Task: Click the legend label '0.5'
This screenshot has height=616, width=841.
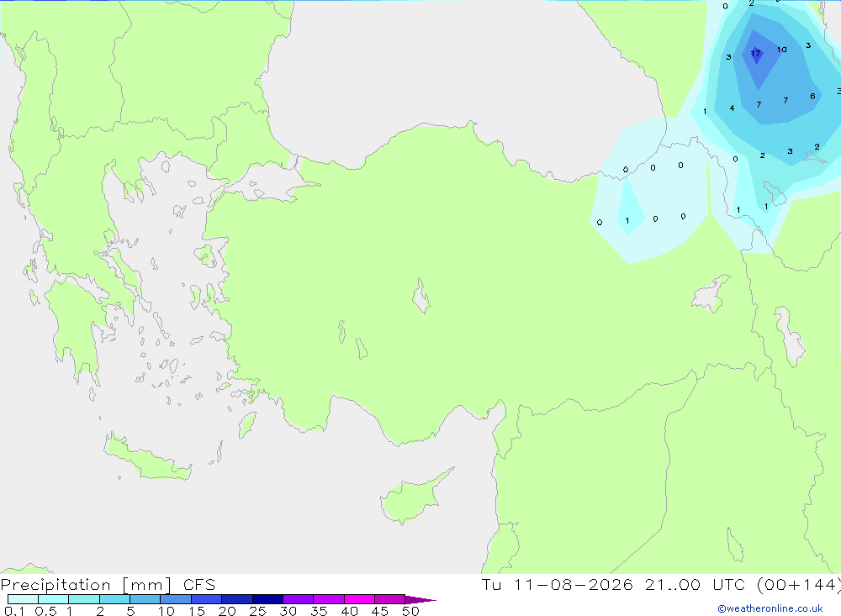Action: (45, 611)
